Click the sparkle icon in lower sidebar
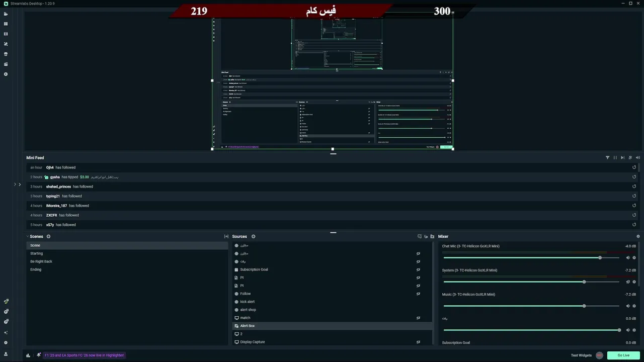Viewport: 644px width, 362px height. 6,332
